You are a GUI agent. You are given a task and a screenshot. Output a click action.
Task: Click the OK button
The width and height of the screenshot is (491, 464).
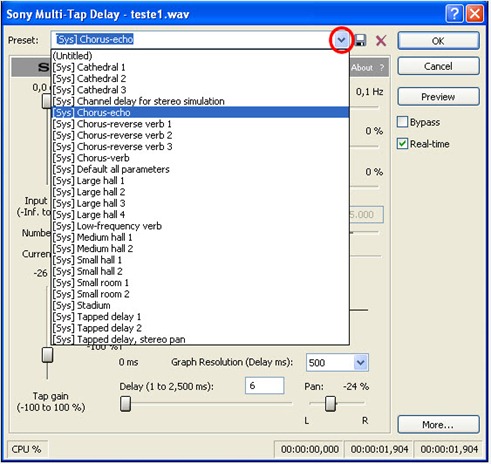tap(438, 41)
